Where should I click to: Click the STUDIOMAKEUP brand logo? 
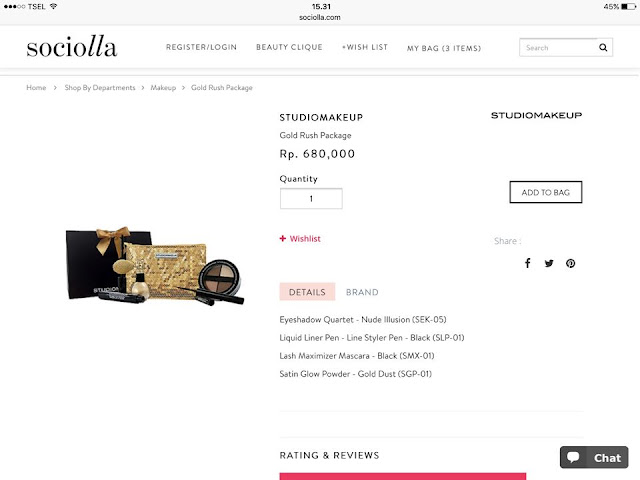click(x=536, y=116)
